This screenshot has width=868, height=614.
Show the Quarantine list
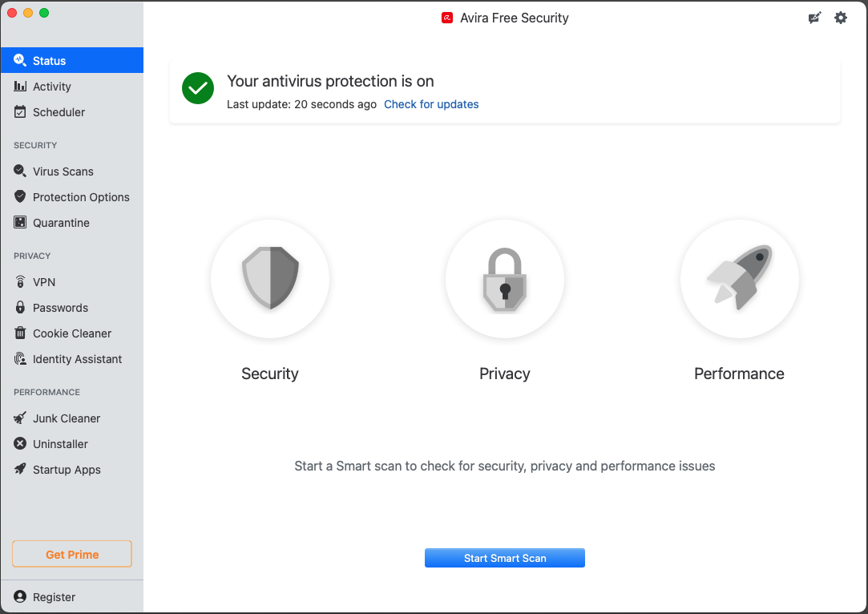click(x=61, y=223)
